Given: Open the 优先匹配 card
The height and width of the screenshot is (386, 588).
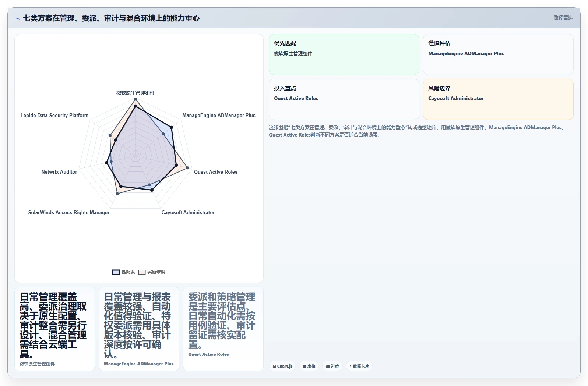Looking at the screenshot, I should (x=344, y=54).
